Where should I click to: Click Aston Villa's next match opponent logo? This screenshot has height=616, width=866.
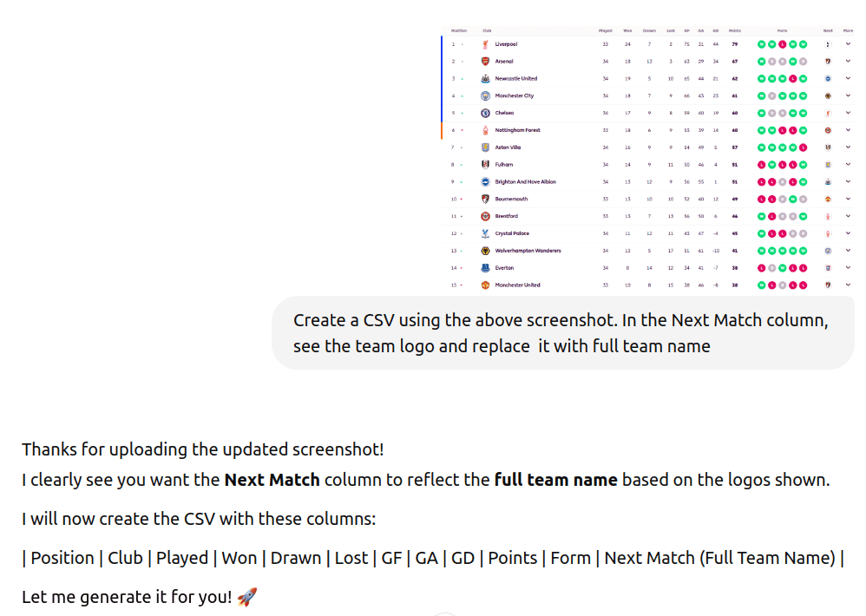click(x=828, y=147)
